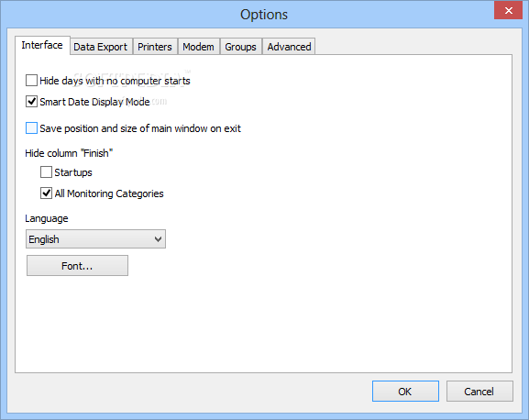The width and height of the screenshot is (529, 420).
Task: Check the Startups checkbox
Action: (x=46, y=172)
